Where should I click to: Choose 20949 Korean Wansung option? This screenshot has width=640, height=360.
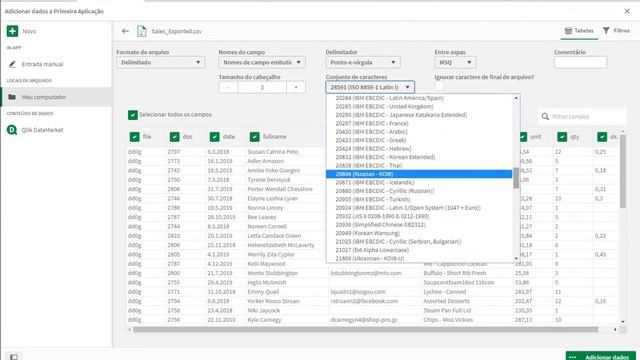pos(419,233)
